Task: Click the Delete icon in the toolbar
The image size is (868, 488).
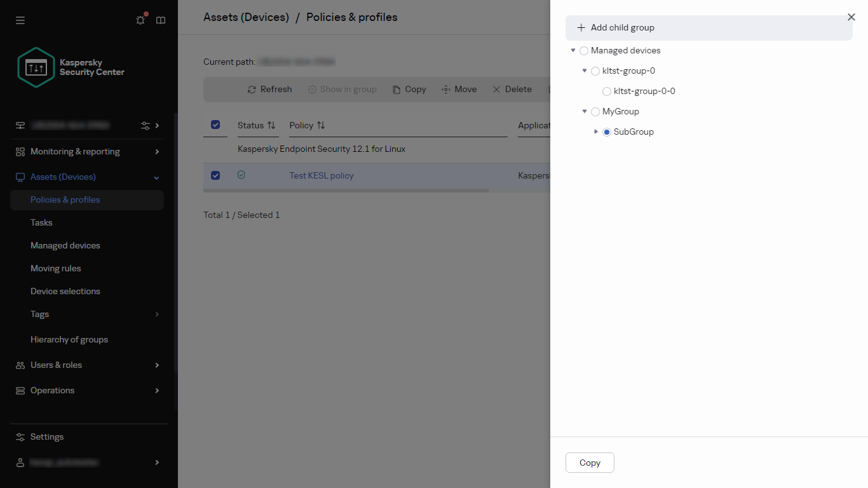Action: point(498,89)
